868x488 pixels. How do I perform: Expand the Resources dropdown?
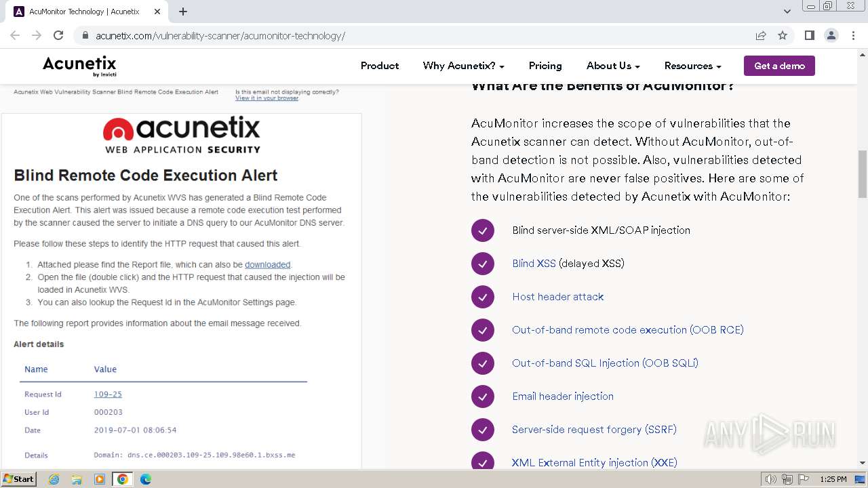click(692, 66)
